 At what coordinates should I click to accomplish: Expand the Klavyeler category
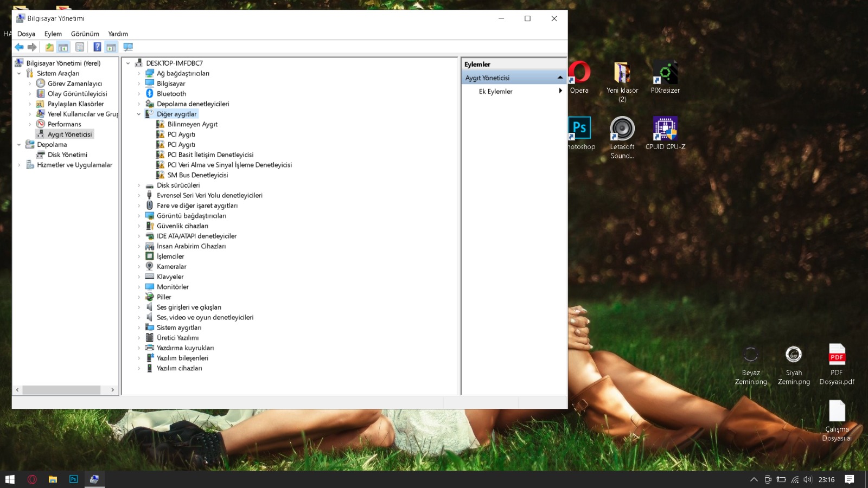(x=139, y=277)
